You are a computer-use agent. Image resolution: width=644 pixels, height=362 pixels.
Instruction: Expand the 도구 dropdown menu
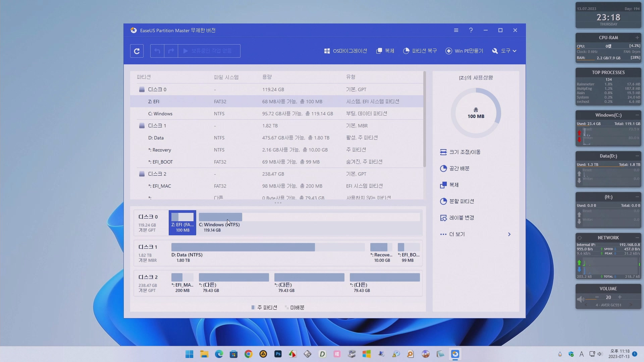504,51
